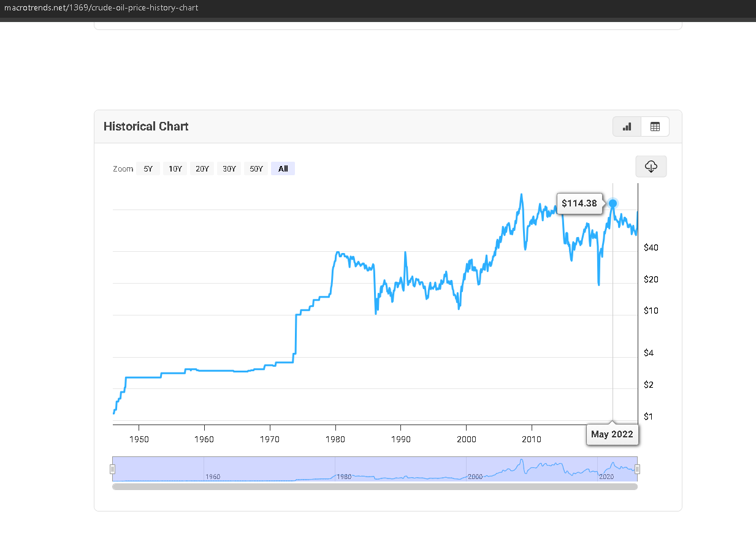The height and width of the screenshot is (536, 756).
Task: Click the right navigator range handle
Action: click(x=638, y=469)
